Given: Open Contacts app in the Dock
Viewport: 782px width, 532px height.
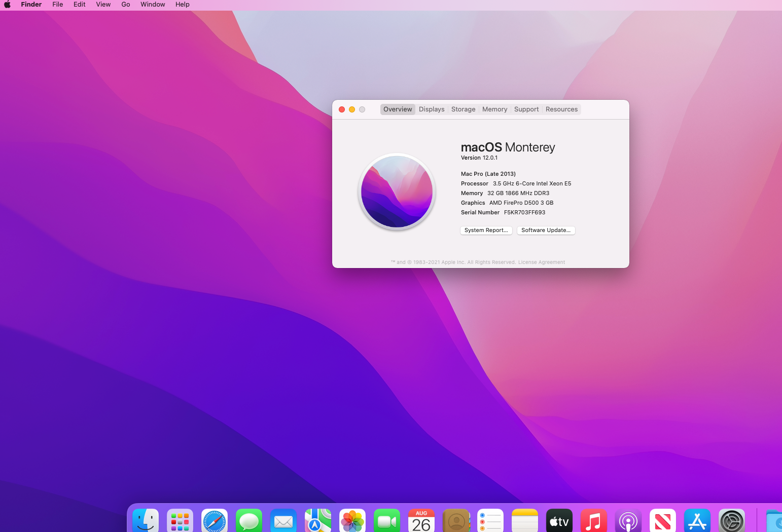Looking at the screenshot, I should 456,521.
